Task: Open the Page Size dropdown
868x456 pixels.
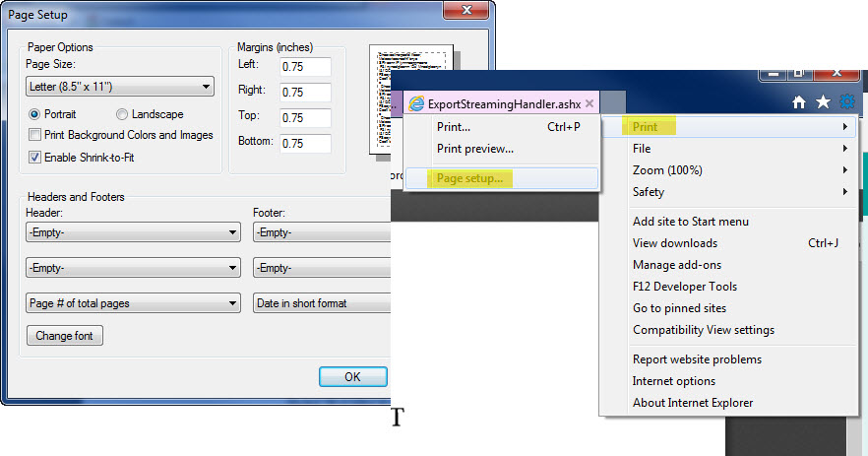Action: pos(120,87)
